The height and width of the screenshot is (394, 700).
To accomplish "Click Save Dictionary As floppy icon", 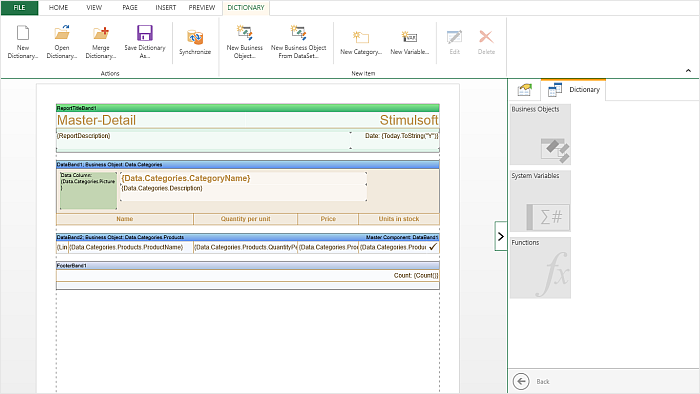I will click(145, 33).
